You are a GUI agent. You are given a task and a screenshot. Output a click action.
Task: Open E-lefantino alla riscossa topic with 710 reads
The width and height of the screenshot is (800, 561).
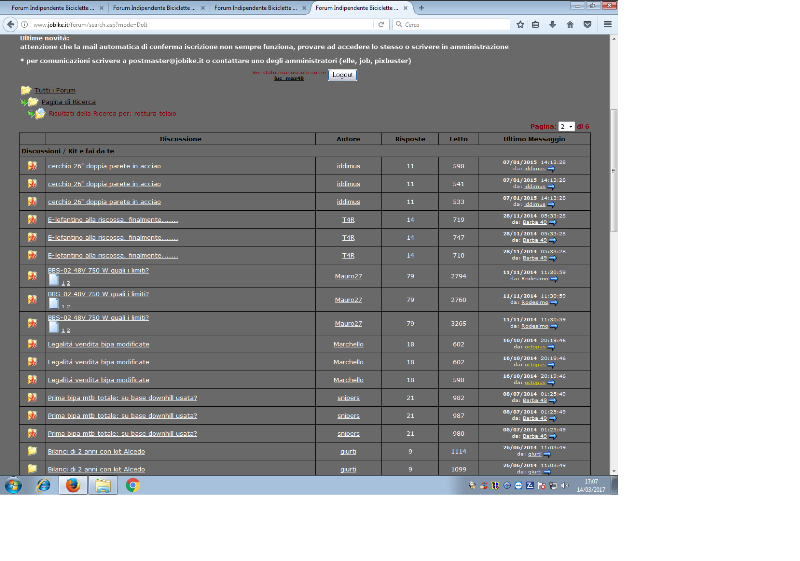coord(113,256)
